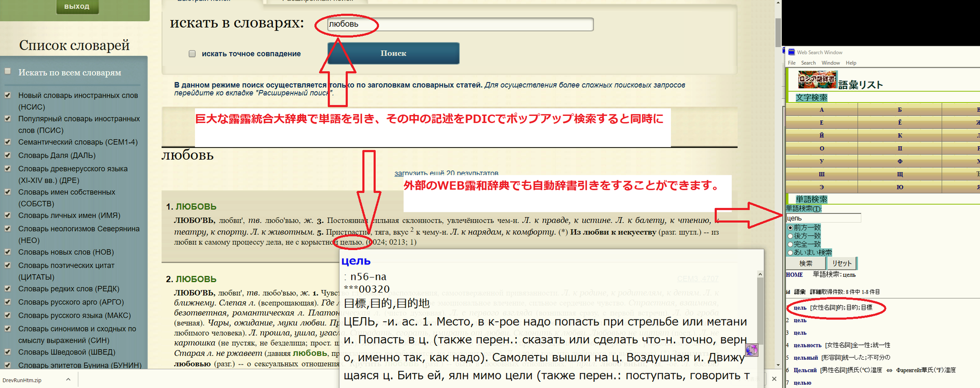Uncheck 'Новый словарь иностранных слов (НСИС)'
Screen dimensions: 980x388
click(8, 95)
